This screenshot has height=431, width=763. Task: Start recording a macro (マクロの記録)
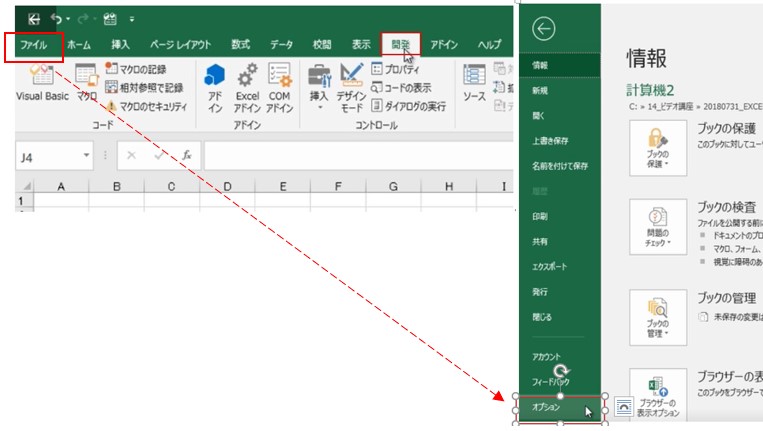pos(136,69)
